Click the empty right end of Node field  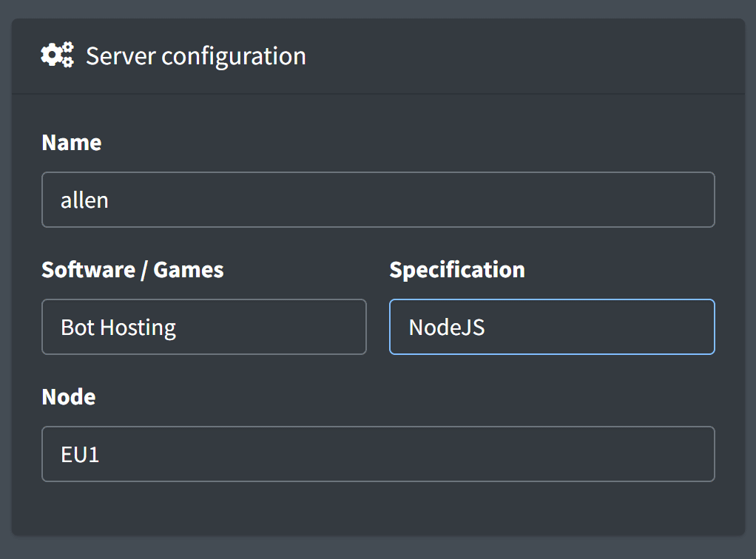click(666, 454)
